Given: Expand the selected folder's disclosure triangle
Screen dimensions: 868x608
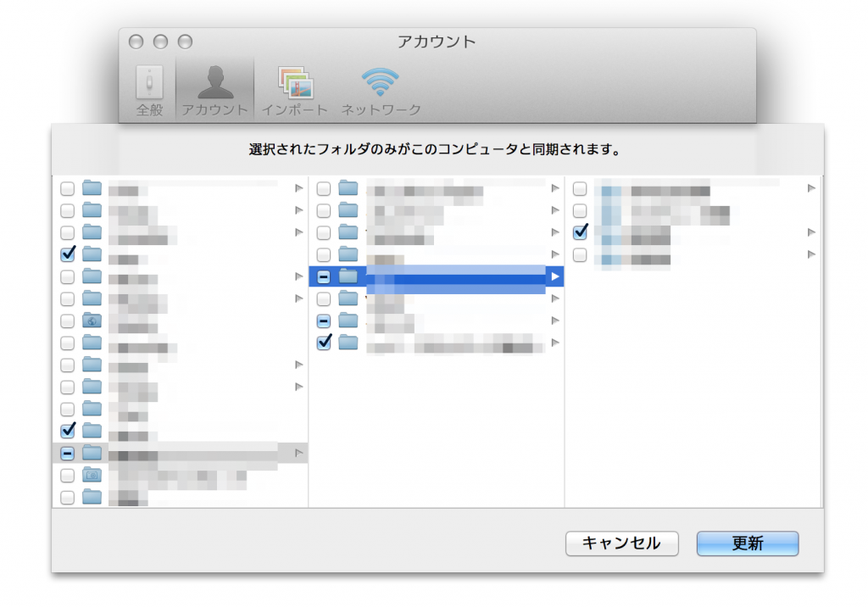Looking at the screenshot, I should [x=556, y=276].
